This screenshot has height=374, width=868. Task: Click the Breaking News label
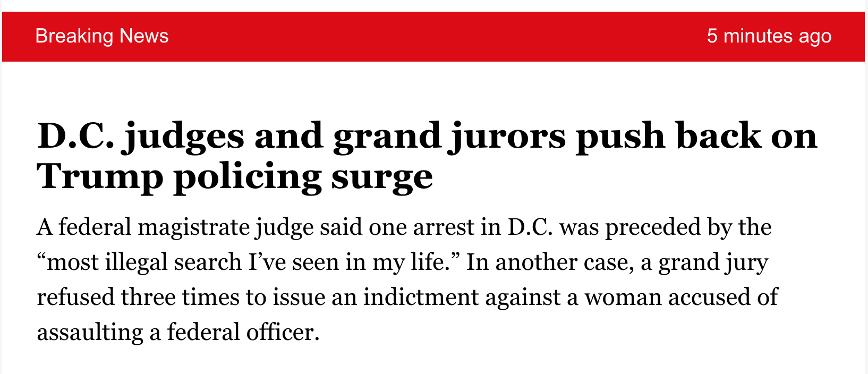click(101, 36)
